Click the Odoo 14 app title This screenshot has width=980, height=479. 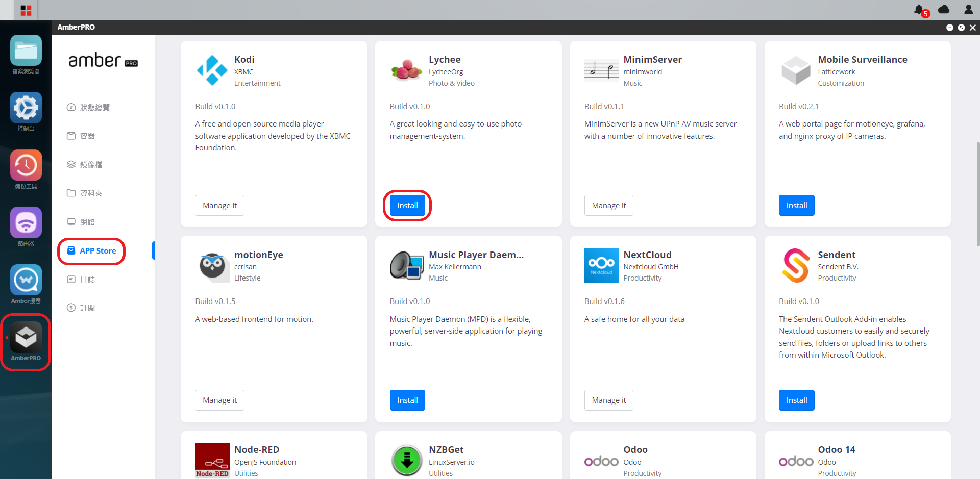point(837,449)
